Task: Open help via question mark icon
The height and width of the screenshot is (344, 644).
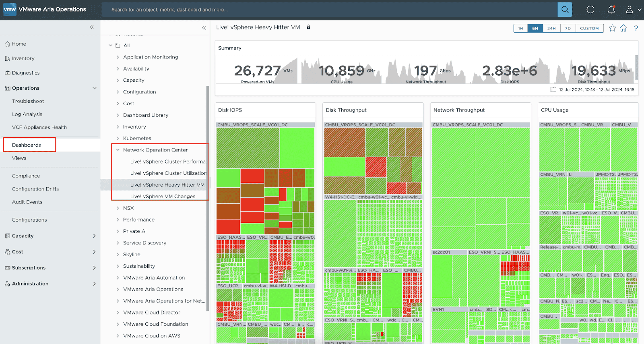Action: tap(636, 28)
